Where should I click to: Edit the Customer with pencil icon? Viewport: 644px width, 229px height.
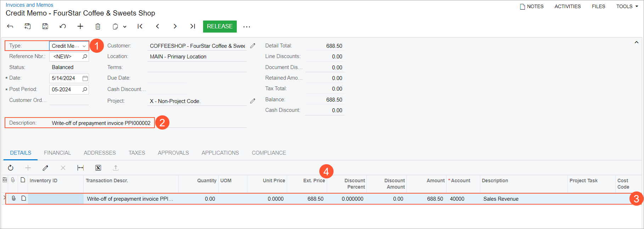click(x=253, y=46)
